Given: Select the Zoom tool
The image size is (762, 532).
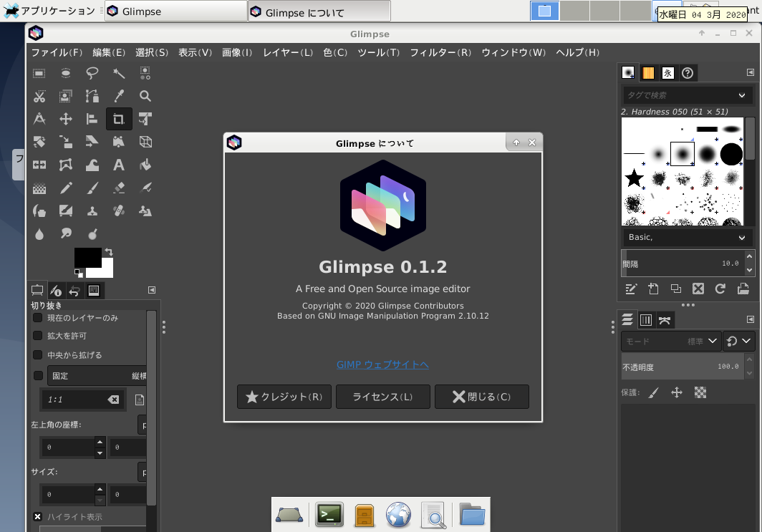Looking at the screenshot, I should coord(145,96).
